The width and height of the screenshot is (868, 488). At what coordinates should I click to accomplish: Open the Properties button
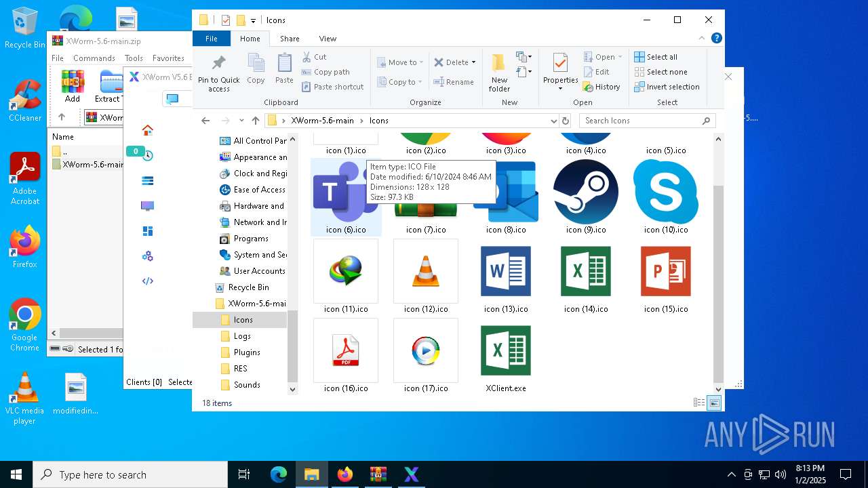coord(560,72)
